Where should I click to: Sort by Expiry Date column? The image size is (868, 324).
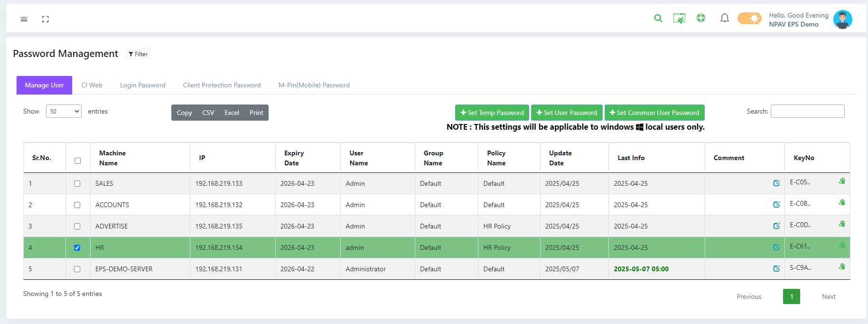click(308, 158)
